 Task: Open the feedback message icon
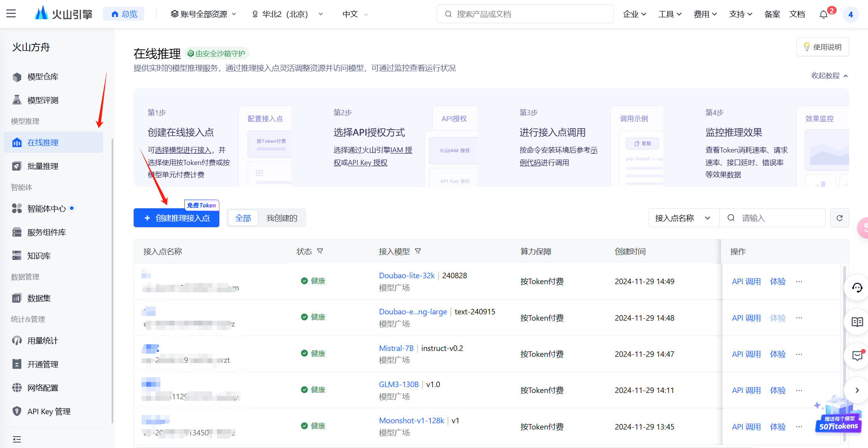pyautogui.click(x=857, y=356)
